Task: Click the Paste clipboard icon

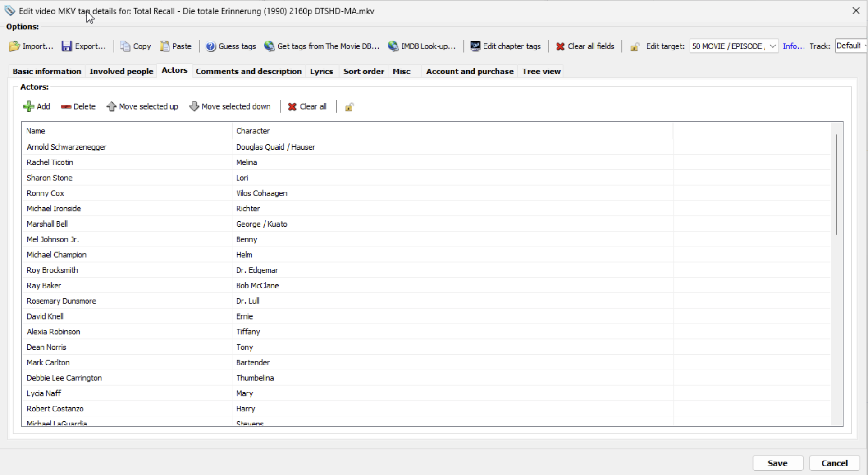Action: pyautogui.click(x=164, y=46)
